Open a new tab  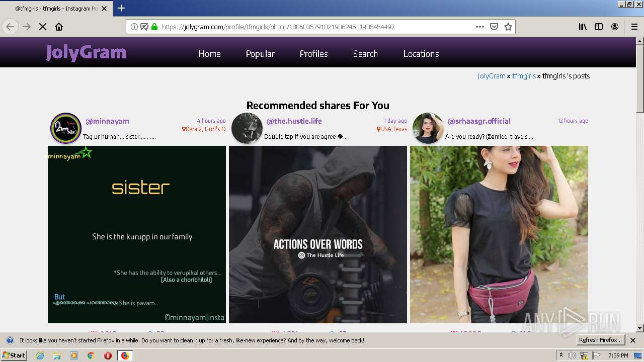pyautogui.click(x=121, y=8)
